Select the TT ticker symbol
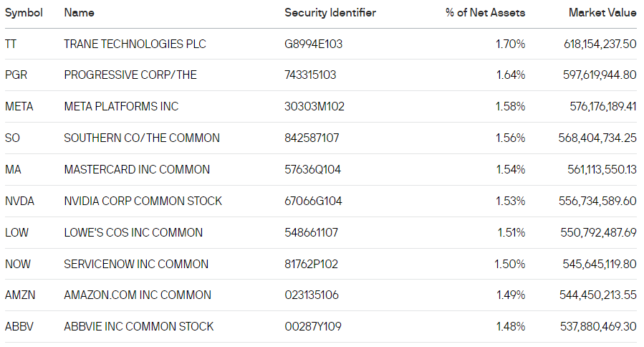 [10, 44]
